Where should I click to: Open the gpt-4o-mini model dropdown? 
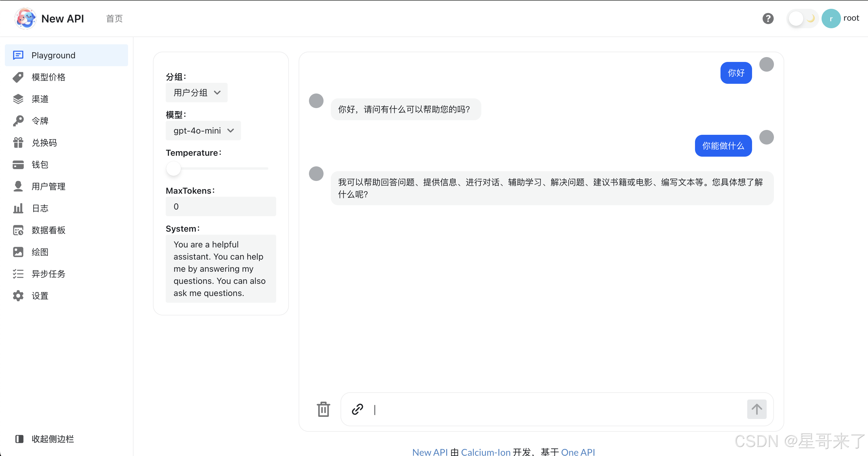point(203,131)
